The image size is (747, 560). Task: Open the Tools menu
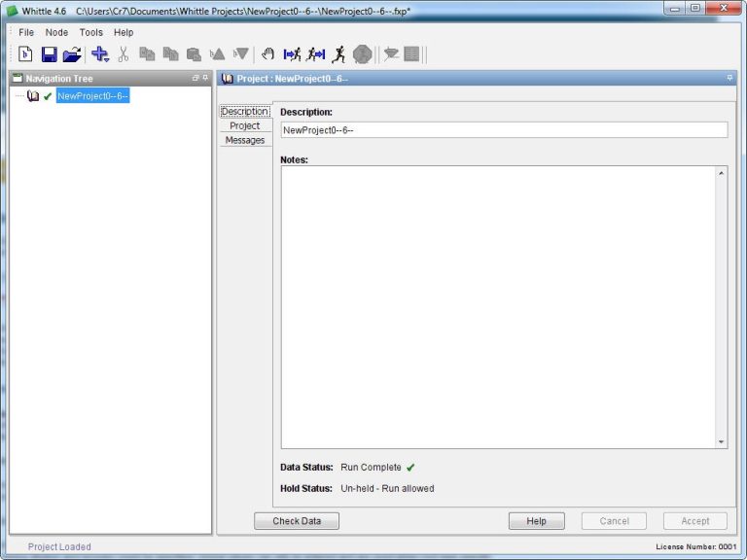coord(91,32)
